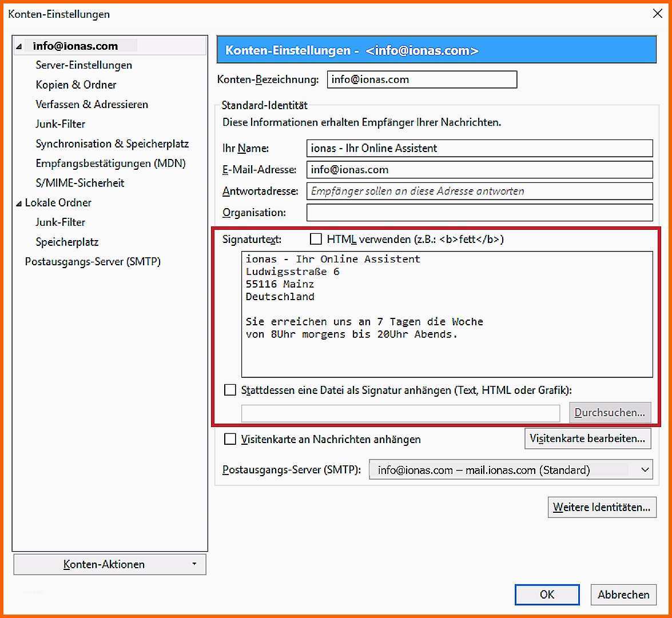The image size is (672, 618).
Task: Open Weitere Identitäten dialog
Action: click(x=601, y=507)
